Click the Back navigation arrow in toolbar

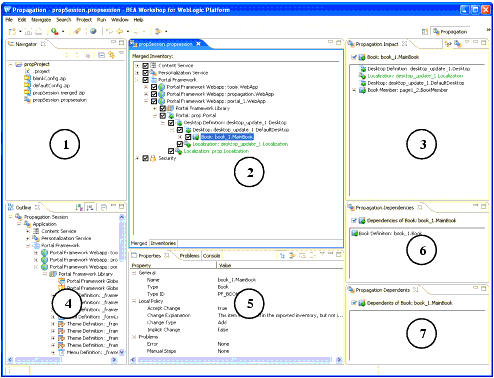tap(120, 31)
